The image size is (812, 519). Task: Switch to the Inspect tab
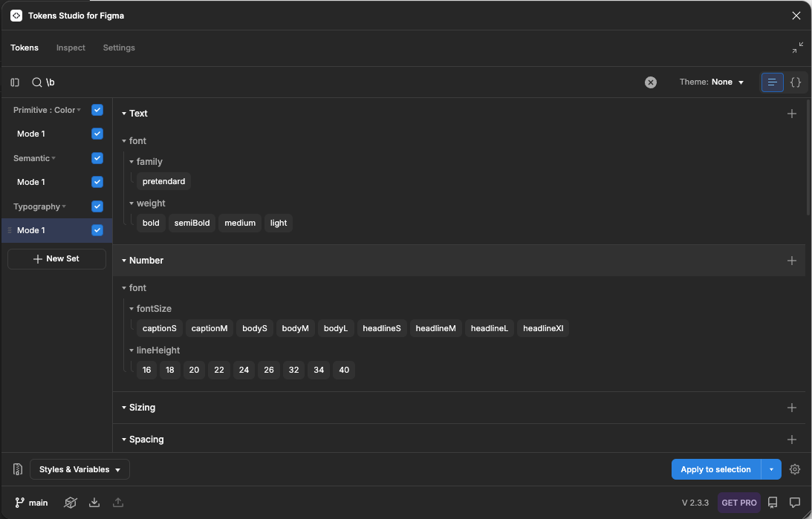[x=71, y=48]
